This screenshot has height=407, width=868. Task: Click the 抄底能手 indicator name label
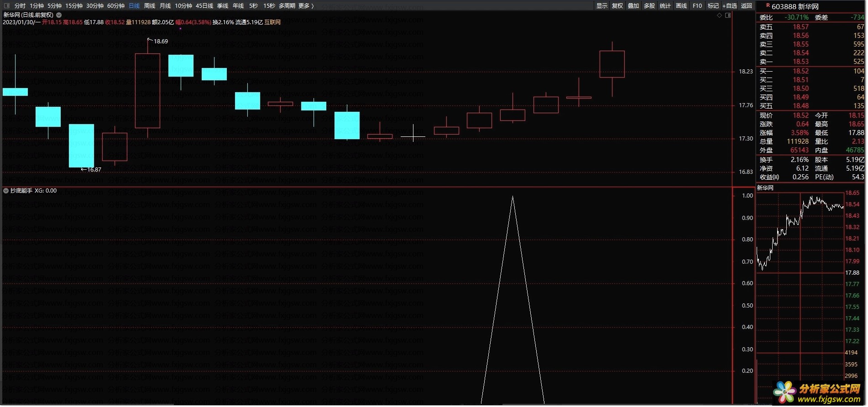pyautogui.click(x=21, y=191)
